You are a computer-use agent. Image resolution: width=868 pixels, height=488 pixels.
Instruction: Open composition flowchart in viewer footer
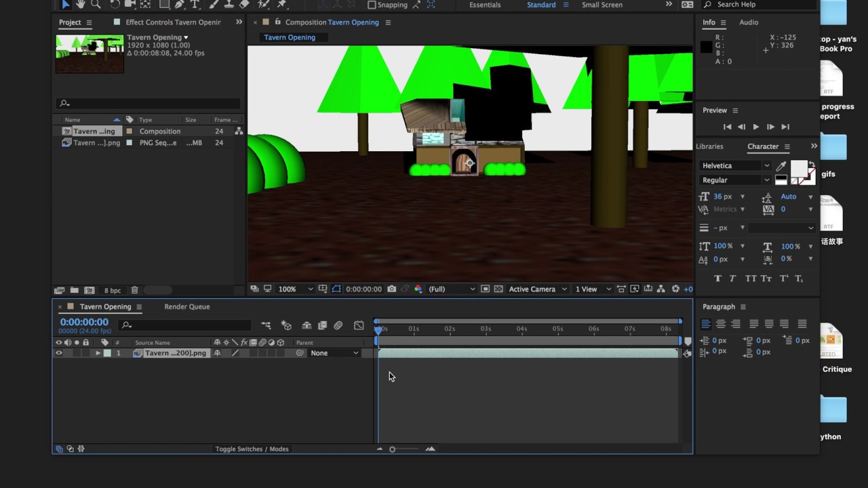[661, 289]
